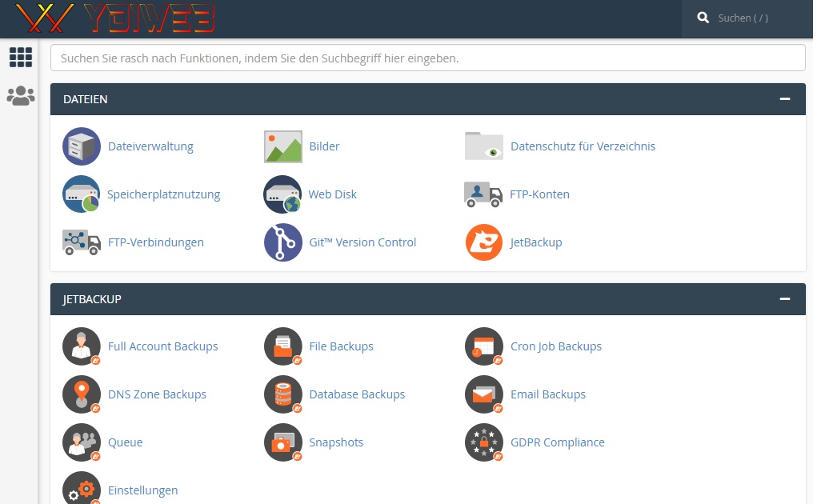This screenshot has height=504, width=817.
Task: Click the GDPR Compliance stars icon
Action: point(484,442)
